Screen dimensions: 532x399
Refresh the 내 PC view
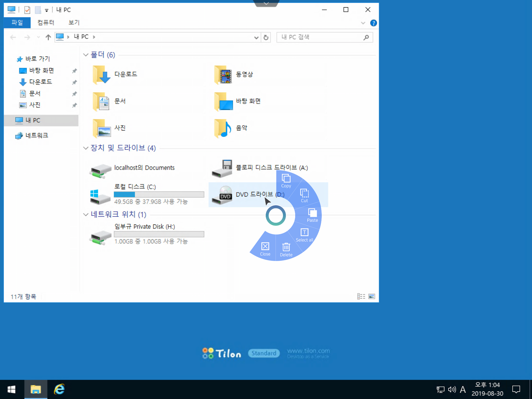pos(266,38)
